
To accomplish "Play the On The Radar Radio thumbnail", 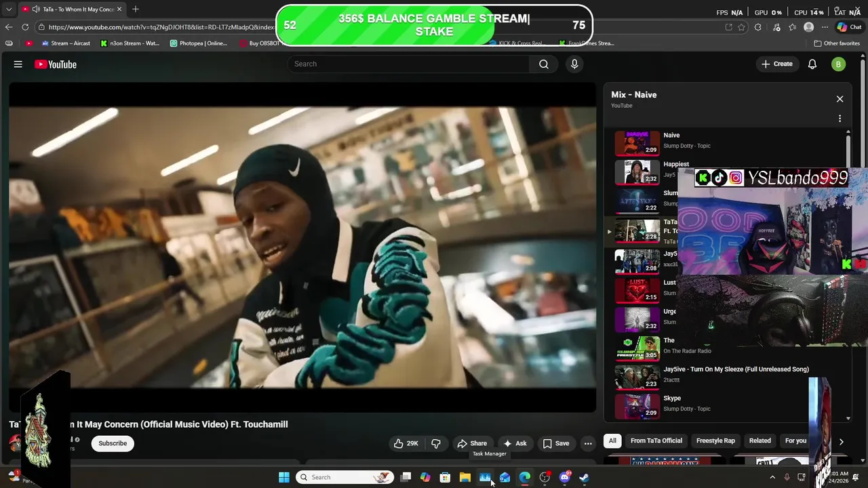I will click(637, 348).
